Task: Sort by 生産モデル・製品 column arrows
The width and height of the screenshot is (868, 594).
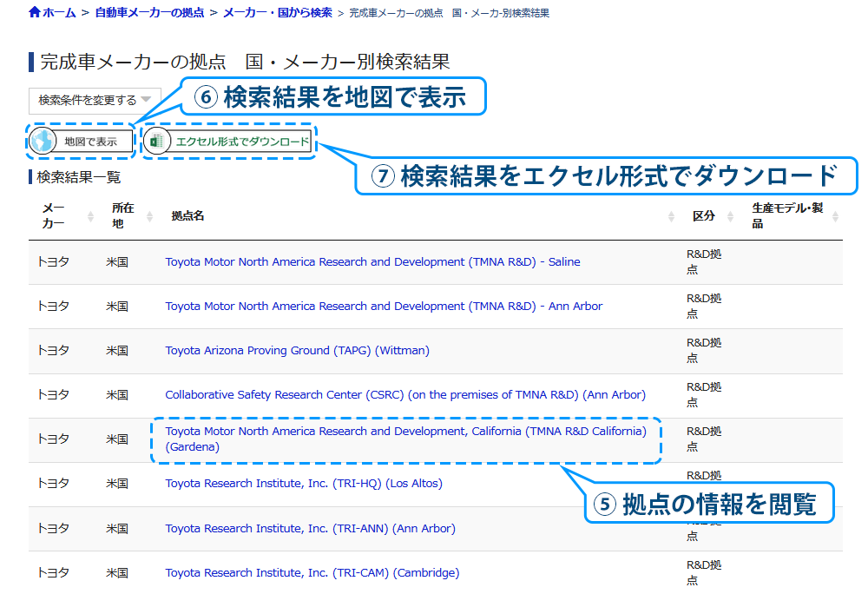Action: click(x=835, y=216)
